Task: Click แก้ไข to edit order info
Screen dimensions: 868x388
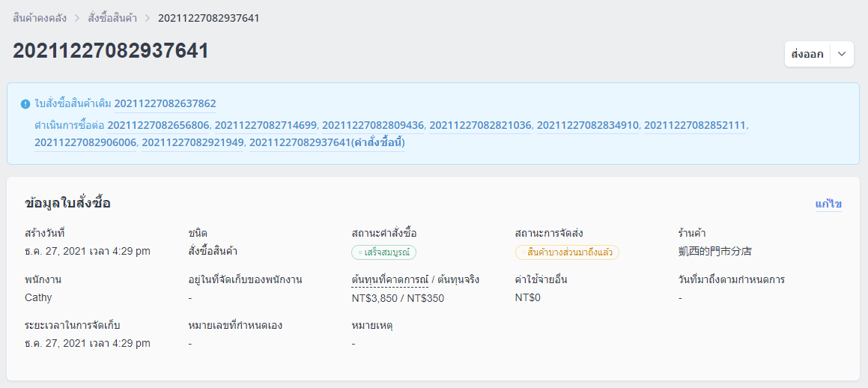Action: click(x=828, y=204)
